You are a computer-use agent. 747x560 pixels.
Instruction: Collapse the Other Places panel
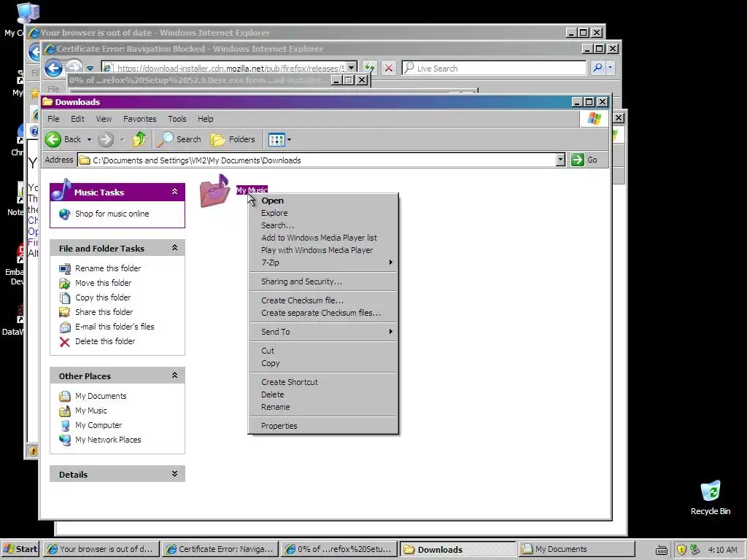(175, 376)
